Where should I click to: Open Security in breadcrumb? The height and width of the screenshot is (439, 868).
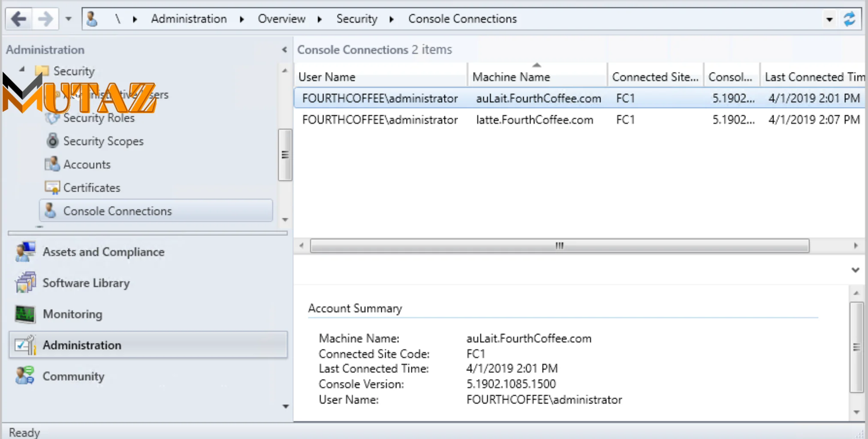coord(357,19)
